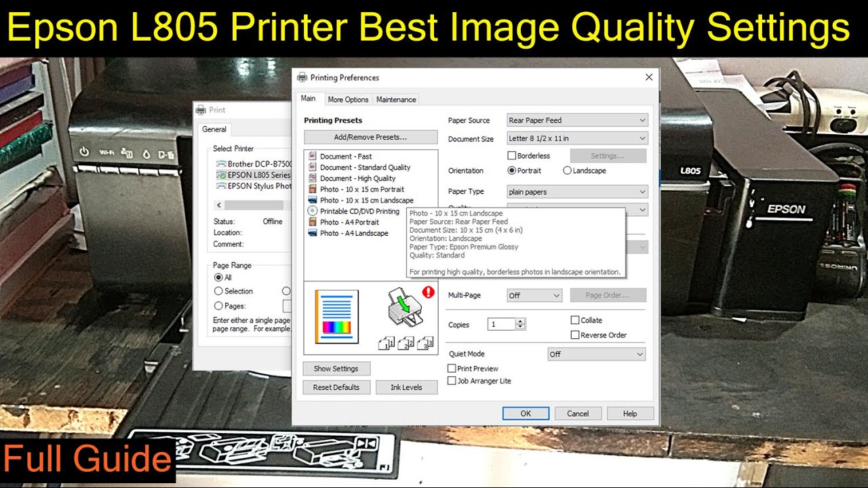Viewport: 868px width, 488px height.
Task: Enable the Job Arranger Lite checkbox
Action: click(x=452, y=381)
